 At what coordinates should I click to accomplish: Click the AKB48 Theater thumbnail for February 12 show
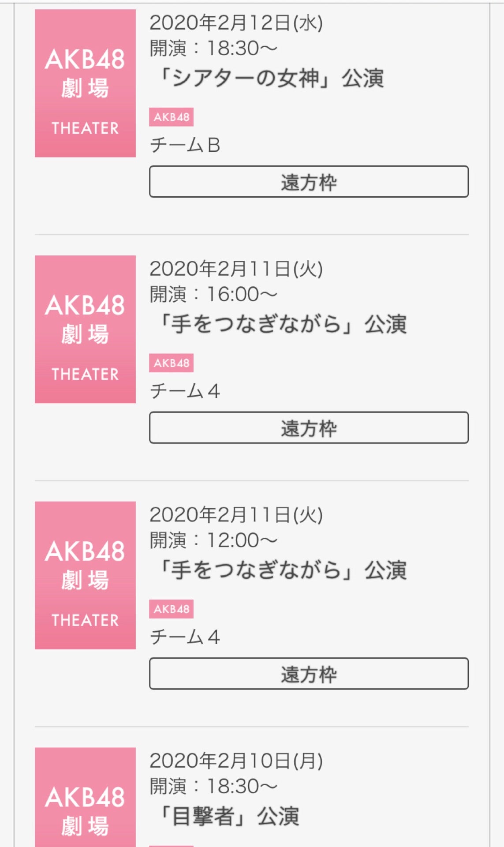tap(85, 83)
